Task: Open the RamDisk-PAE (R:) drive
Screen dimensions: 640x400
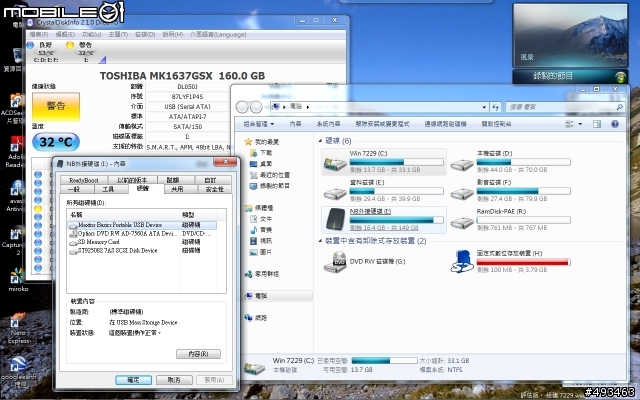Action: click(511, 220)
